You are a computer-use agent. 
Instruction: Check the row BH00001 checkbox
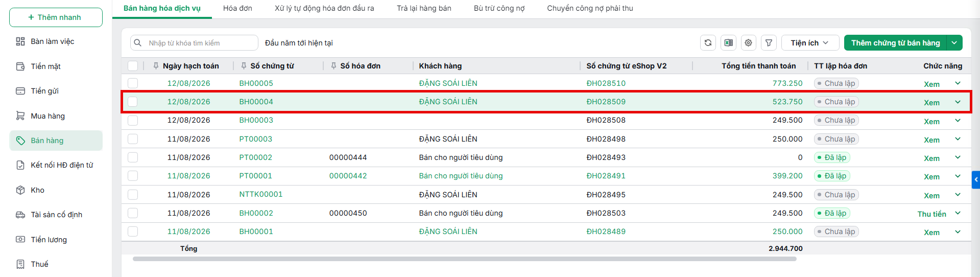tap(133, 232)
